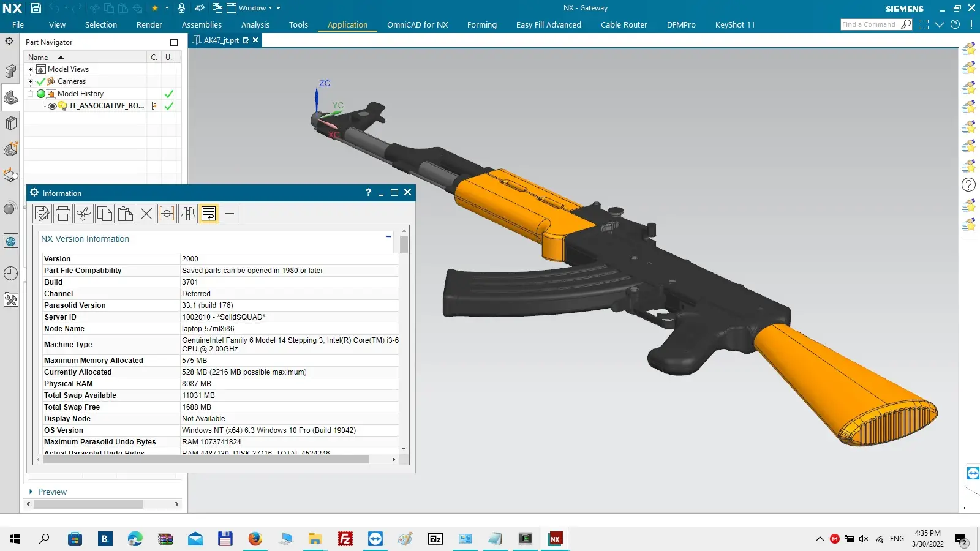Click the Delete X icon in Information toolbar

(146, 214)
